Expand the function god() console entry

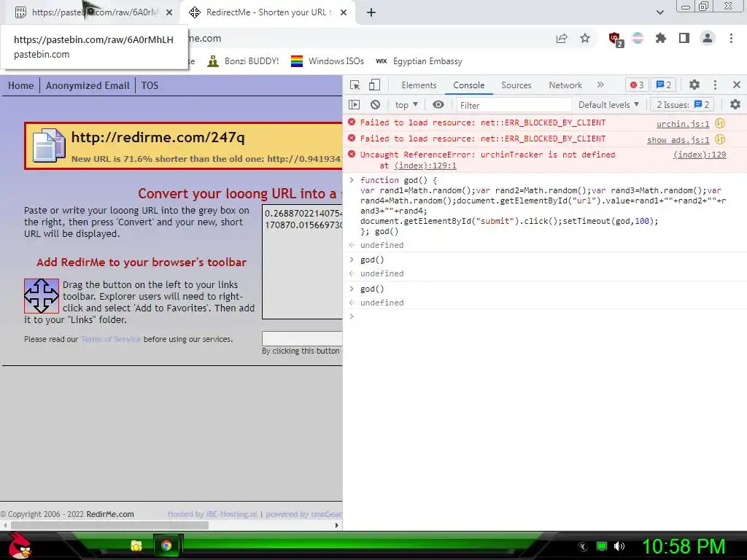click(x=352, y=180)
